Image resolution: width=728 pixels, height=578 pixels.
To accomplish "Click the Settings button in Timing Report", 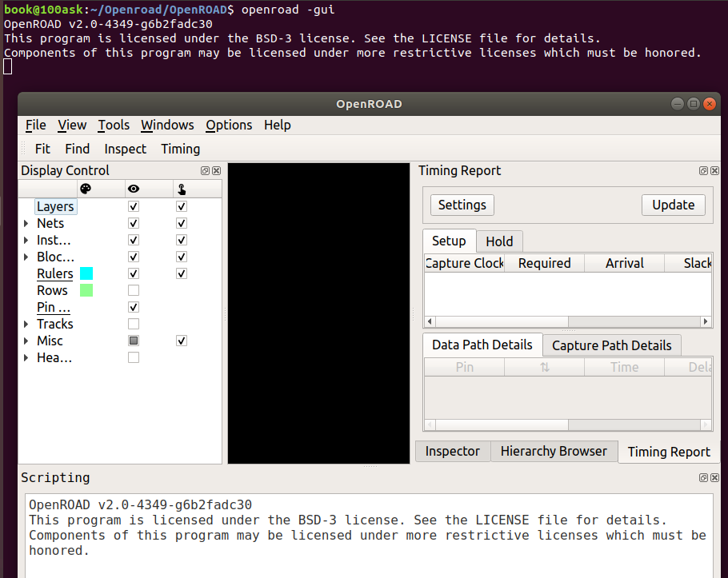I will tap(462, 205).
